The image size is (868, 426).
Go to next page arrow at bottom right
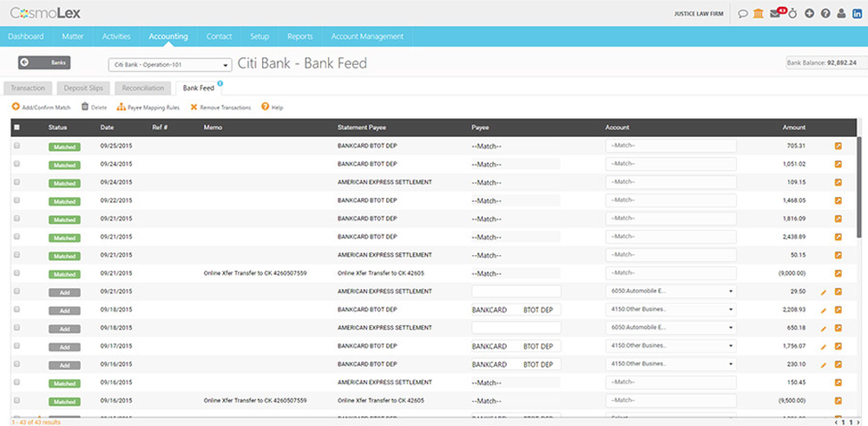click(x=858, y=423)
